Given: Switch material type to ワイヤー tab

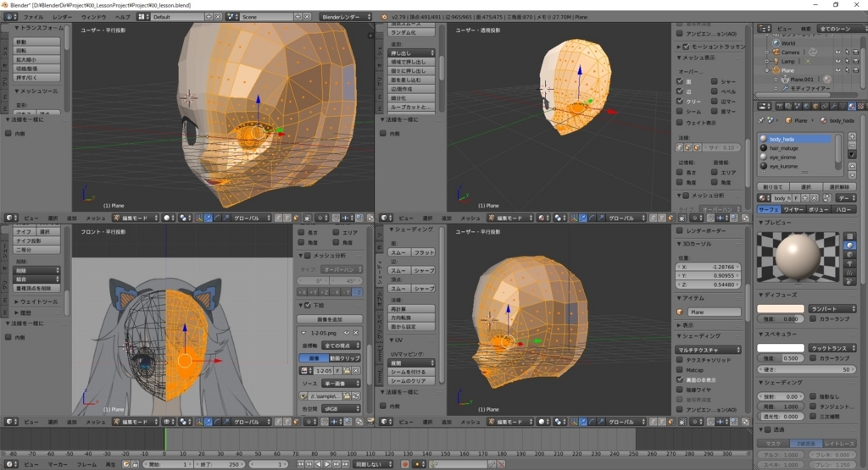Looking at the screenshot, I should 793,209.
